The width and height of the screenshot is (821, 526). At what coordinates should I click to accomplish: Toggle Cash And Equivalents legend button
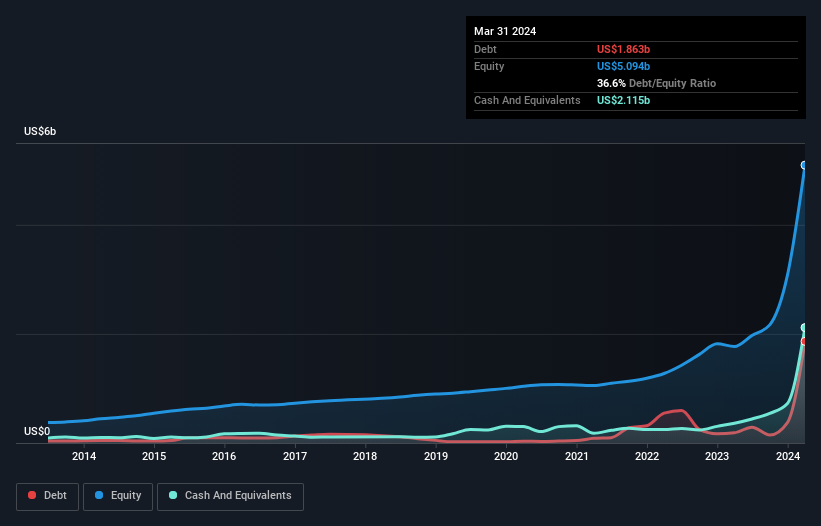click(230, 496)
